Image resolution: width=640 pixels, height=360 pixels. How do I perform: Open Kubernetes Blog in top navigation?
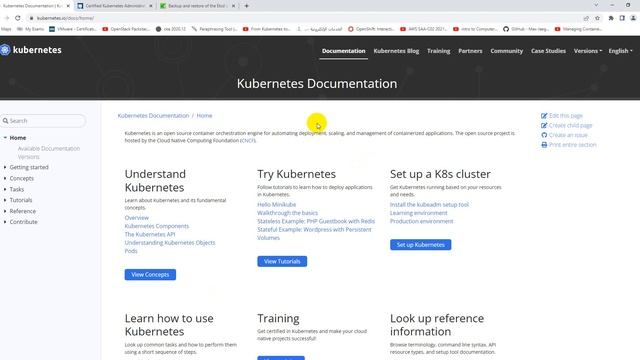coord(396,51)
